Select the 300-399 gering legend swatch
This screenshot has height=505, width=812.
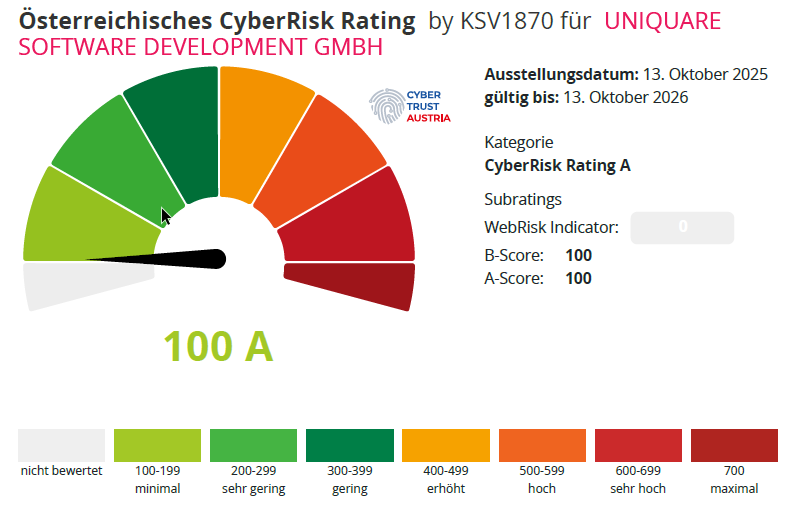(x=350, y=445)
